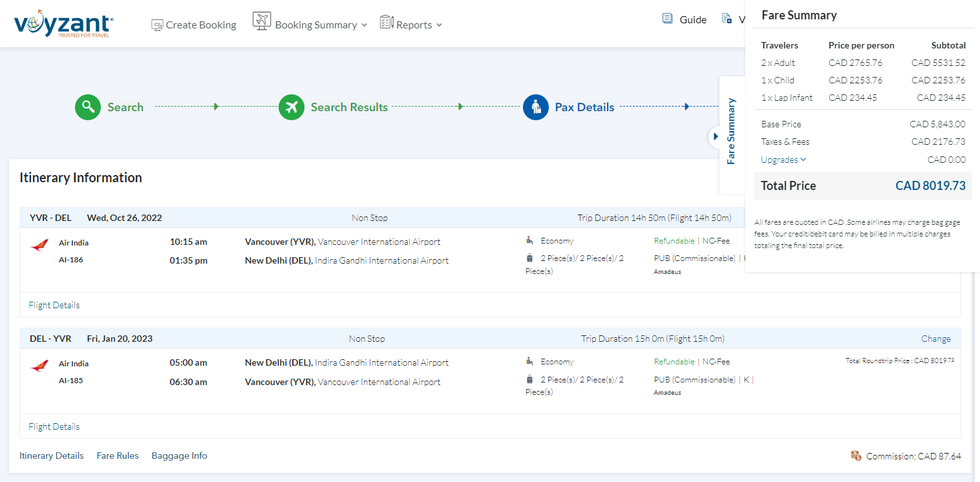
Task: Open the Fare Rules link
Action: point(118,456)
